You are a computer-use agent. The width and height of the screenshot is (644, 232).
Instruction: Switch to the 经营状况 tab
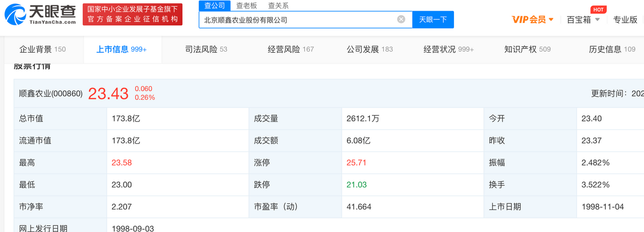click(x=449, y=49)
